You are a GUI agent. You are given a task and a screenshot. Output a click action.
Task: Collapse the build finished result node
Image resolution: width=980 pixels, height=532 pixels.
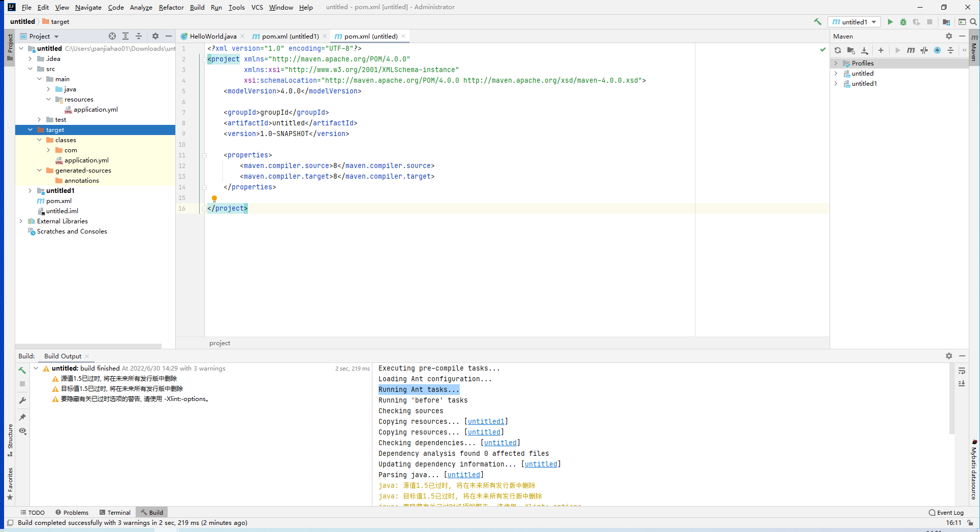(36, 369)
